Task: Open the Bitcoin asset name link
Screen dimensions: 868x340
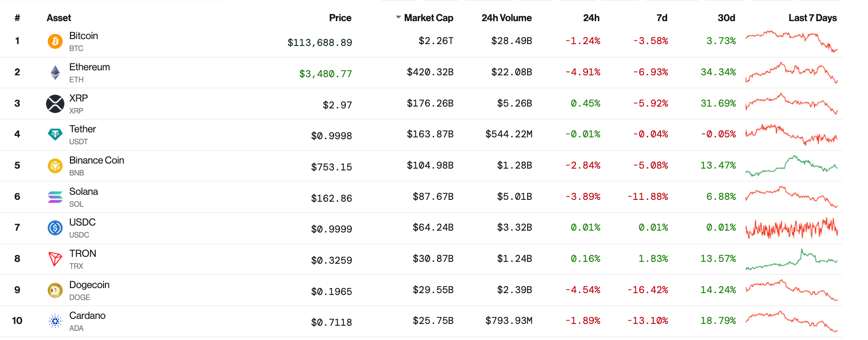Action: tap(83, 36)
